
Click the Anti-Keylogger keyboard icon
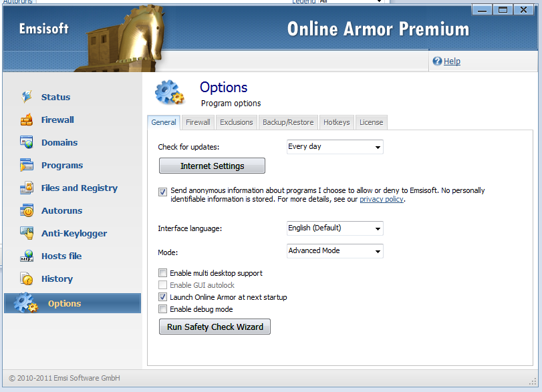(x=27, y=233)
